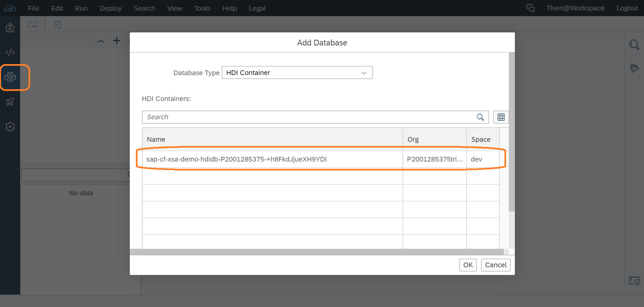
Task: Click the dev space cell
Action: (x=483, y=159)
